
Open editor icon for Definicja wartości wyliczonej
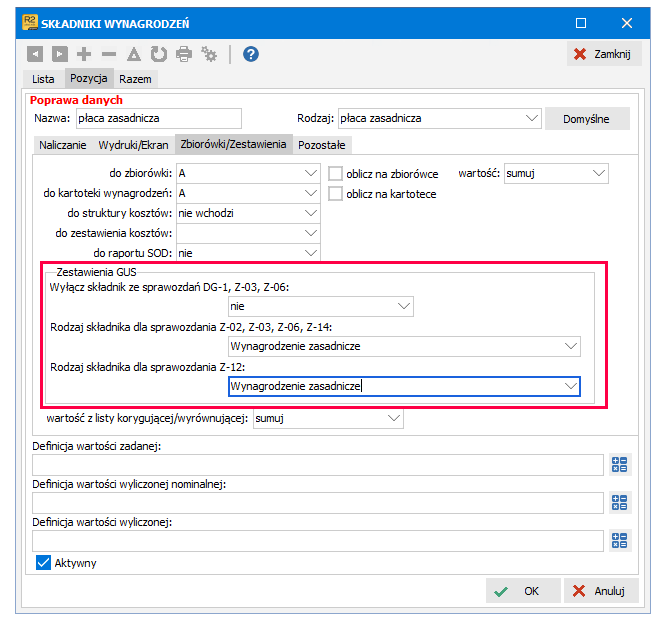click(620, 541)
